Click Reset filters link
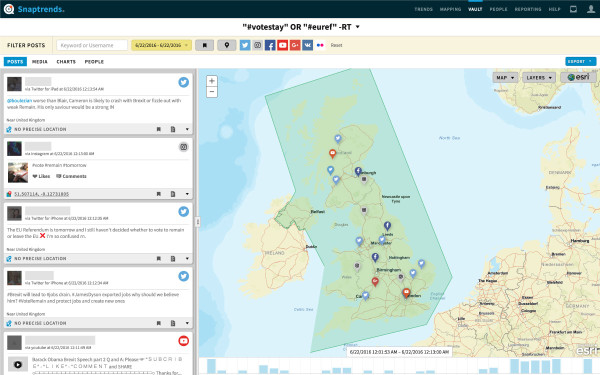This screenshot has height=375, width=600. point(336,45)
